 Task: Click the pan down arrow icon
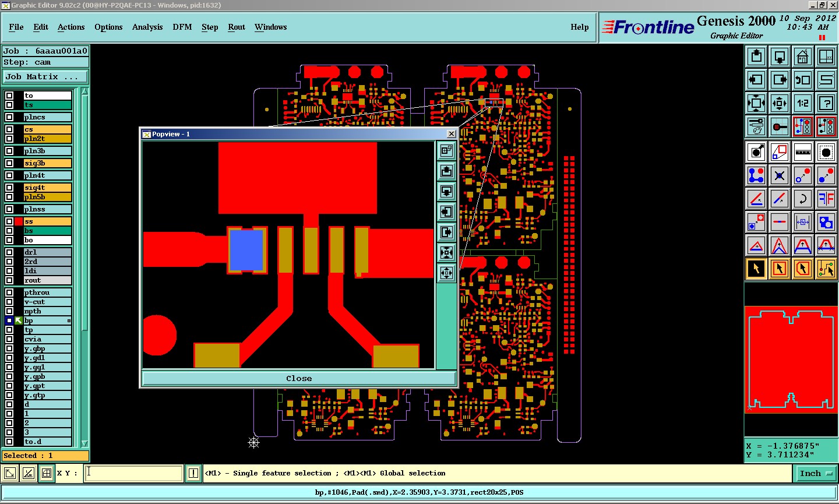[780, 57]
